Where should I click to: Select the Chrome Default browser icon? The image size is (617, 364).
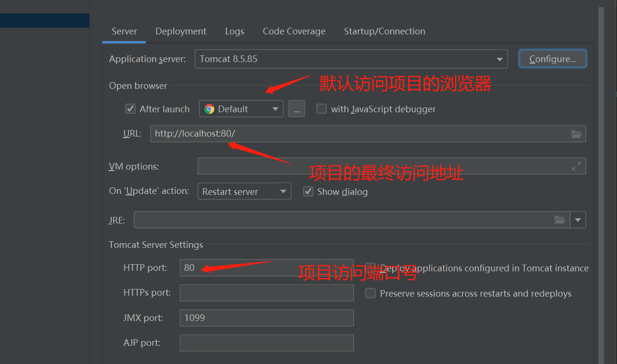209,109
